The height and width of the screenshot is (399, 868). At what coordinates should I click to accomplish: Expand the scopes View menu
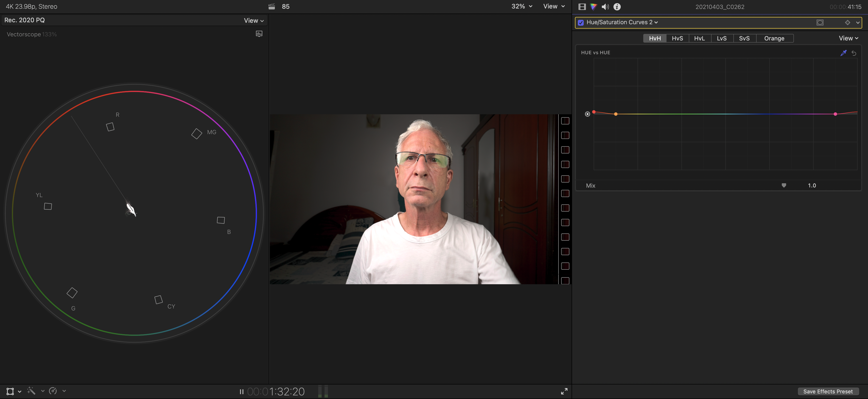click(253, 21)
